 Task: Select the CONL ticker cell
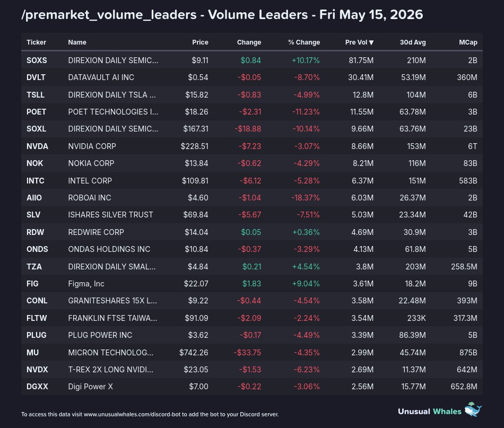[x=37, y=301]
